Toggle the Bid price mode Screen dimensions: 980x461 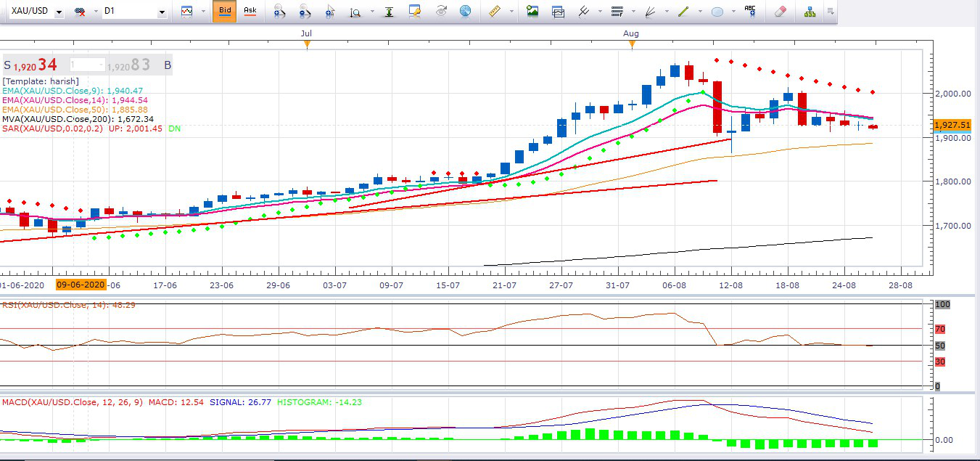(x=225, y=11)
